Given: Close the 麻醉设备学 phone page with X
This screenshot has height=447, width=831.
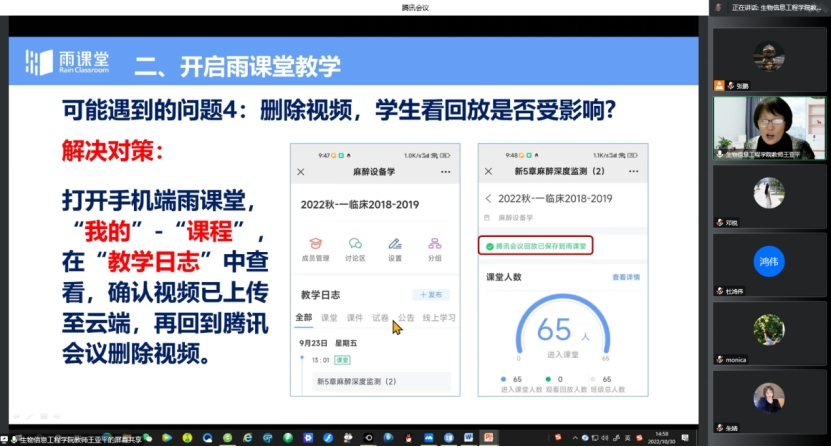Looking at the screenshot, I should 300,172.
